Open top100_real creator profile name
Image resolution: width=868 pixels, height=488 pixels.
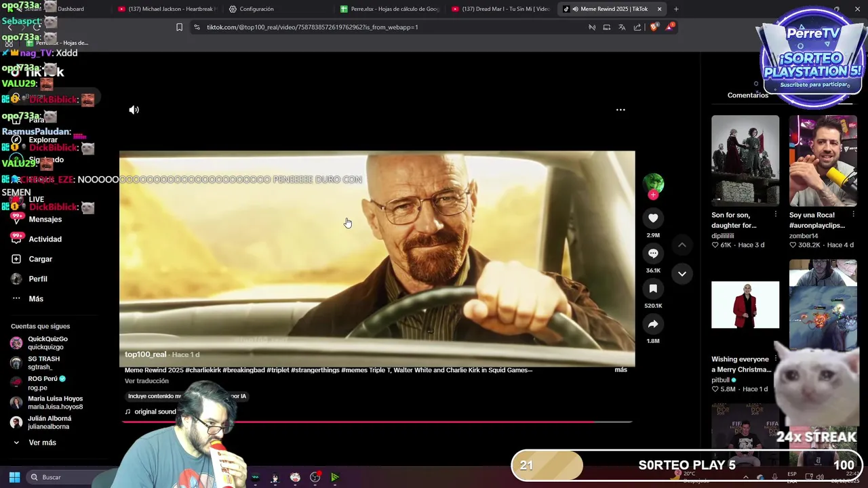[145, 354]
